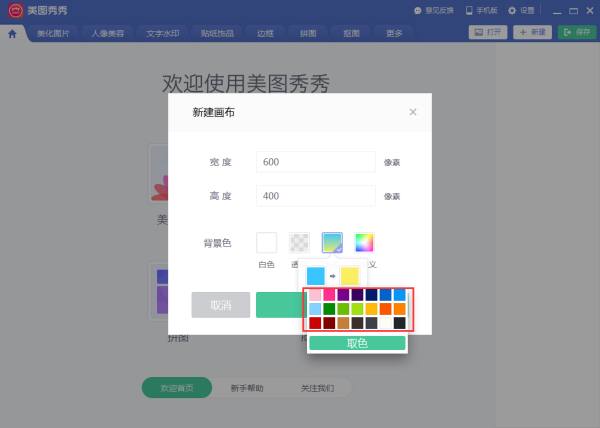Pick the amber yellow palette swatch
Screen dimensions: 600x428
click(x=371, y=309)
